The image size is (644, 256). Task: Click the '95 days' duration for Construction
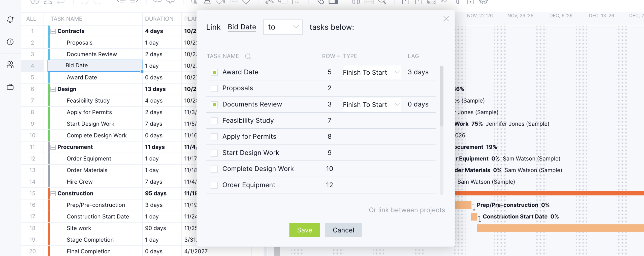(156, 193)
